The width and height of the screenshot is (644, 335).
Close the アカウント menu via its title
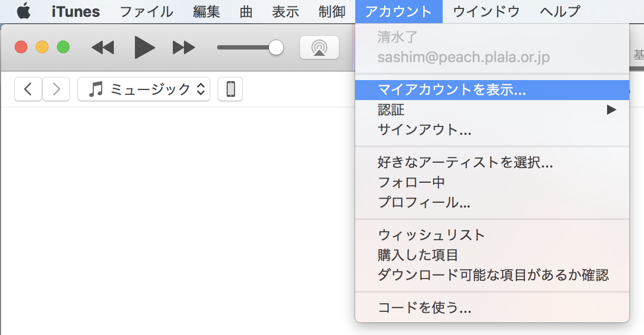pos(399,12)
